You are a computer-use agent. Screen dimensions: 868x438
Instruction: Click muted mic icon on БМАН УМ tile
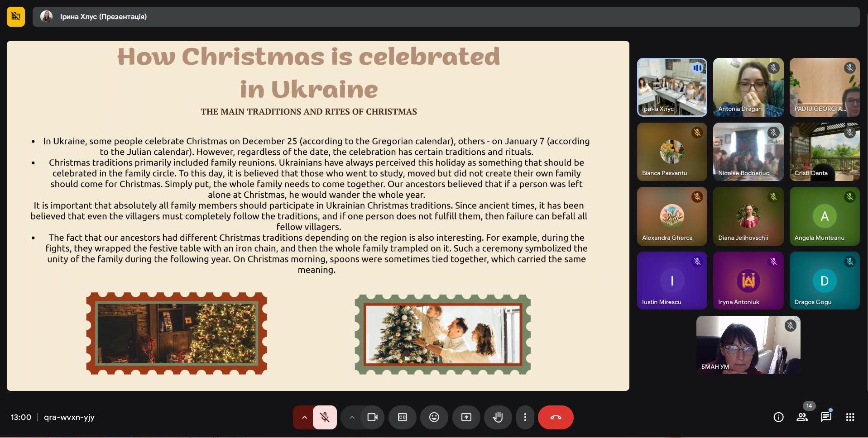tap(791, 325)
